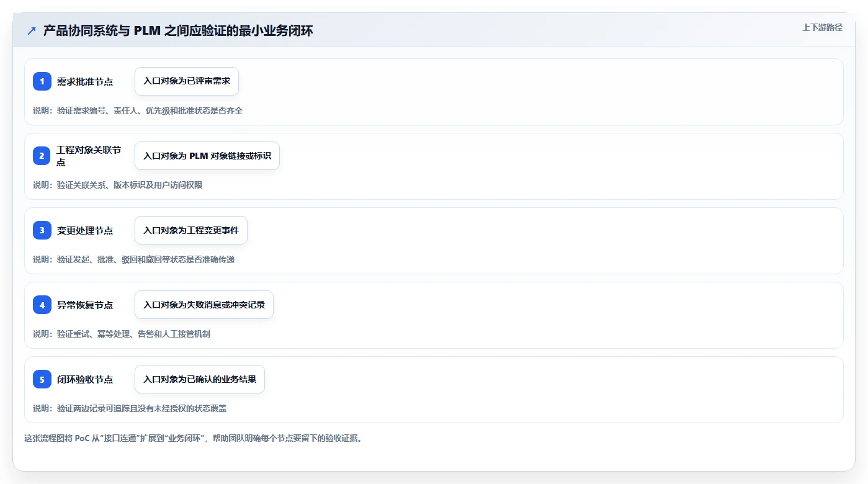Click the main title 产品协同系统与 PLM
This screenshot has height=484, width=868.
click(178, 31)
